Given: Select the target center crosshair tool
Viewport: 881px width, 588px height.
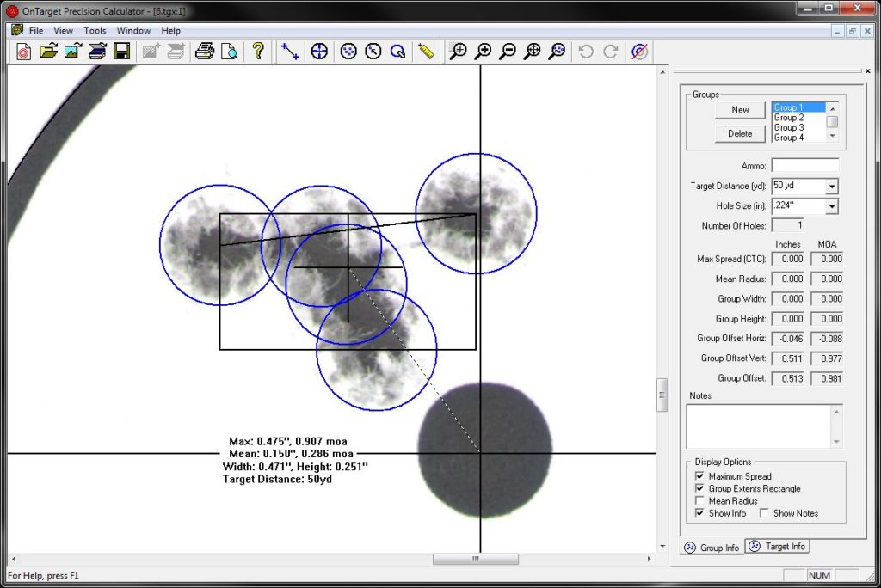Looking at the screenshot, I should coord(318,52).
